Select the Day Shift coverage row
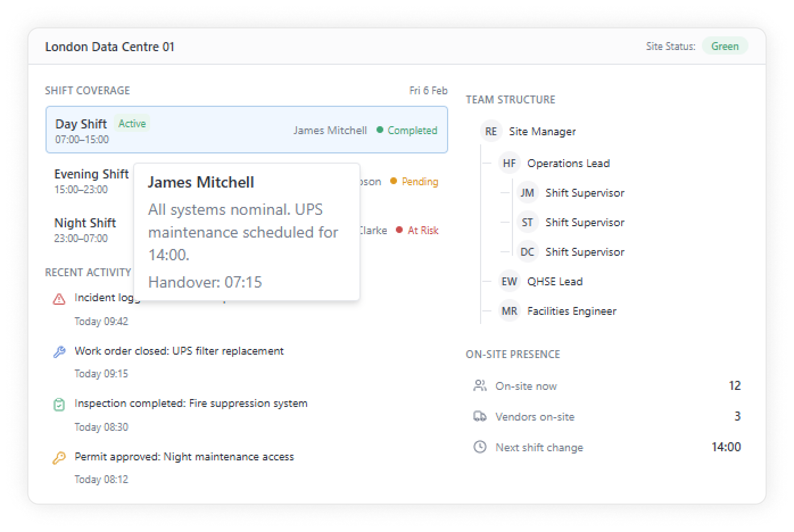Viewport: 794px width, 532px height. (x=246, y=130)
